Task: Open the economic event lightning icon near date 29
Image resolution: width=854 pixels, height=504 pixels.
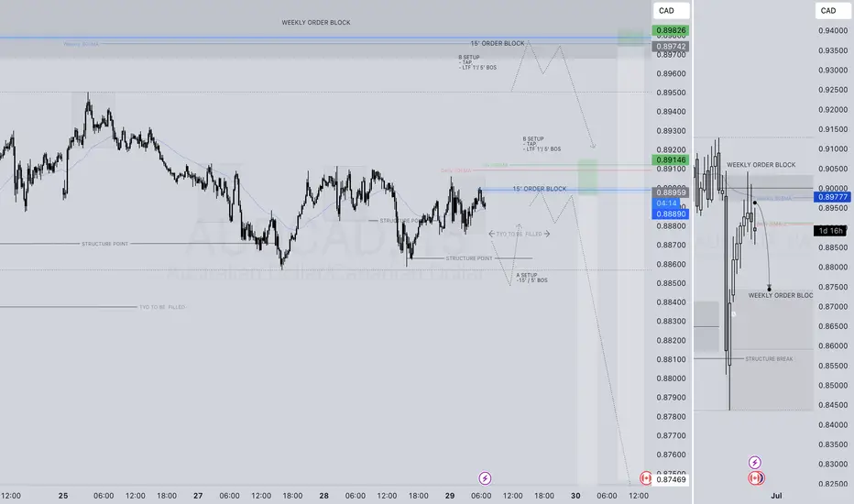Action: click(485, 478)
